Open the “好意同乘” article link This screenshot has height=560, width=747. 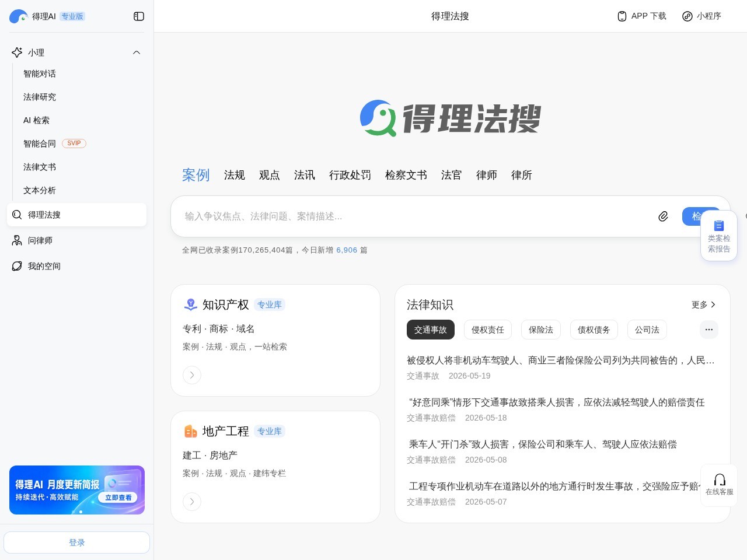pos(557,402)
